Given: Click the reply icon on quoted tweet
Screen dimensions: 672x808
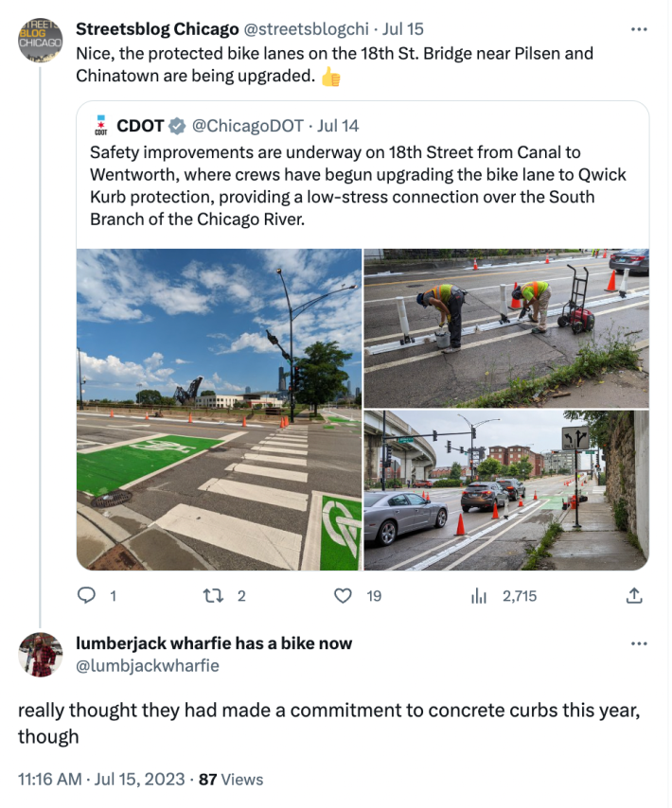Looking at the screenshot, I should pos(87,596).
